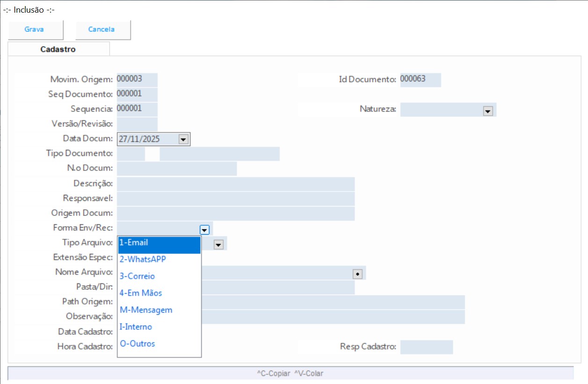Open the Data Docum date picker arrow
The width and height of the screenshot is (588, 384).
tap(183, 139)
